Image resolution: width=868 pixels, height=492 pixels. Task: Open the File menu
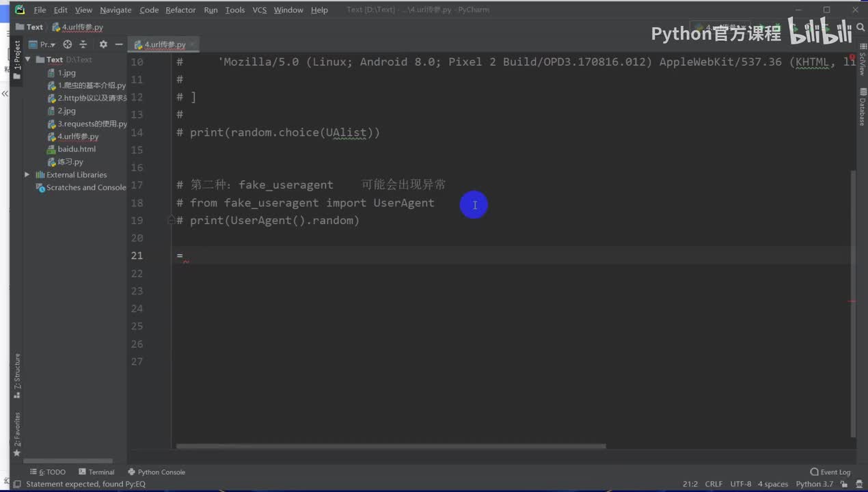pos(40,10)
